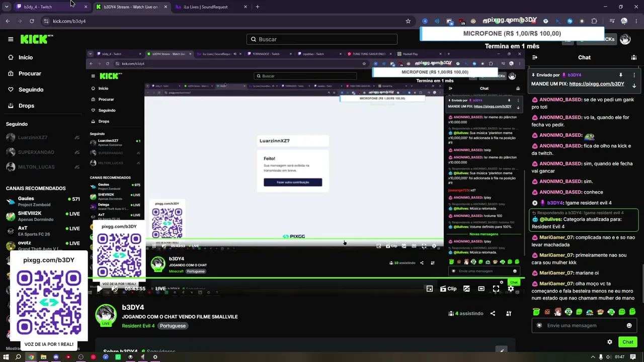Open chat settings gear below input
The height and width of the screenshot is (362, 644).
(x=610, y=342)
